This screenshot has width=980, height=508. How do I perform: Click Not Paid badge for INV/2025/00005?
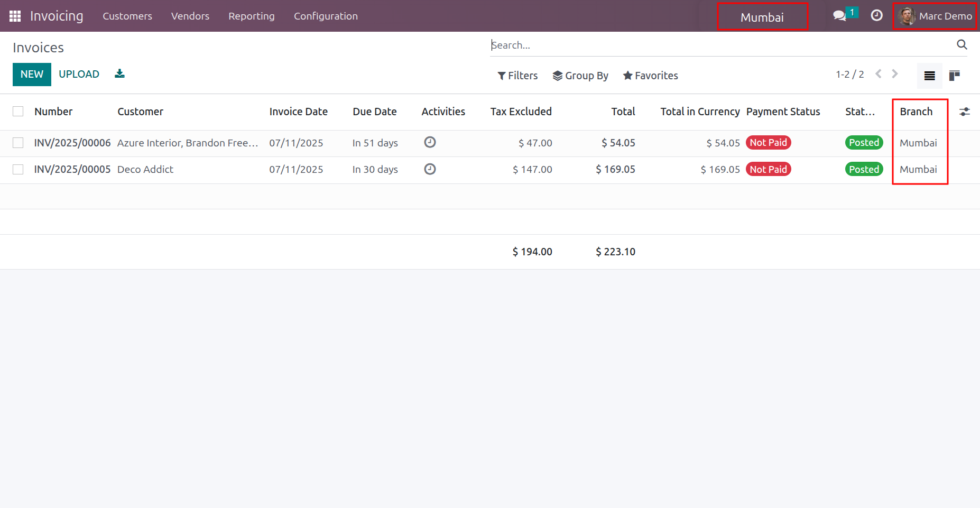tap(769, 169)
